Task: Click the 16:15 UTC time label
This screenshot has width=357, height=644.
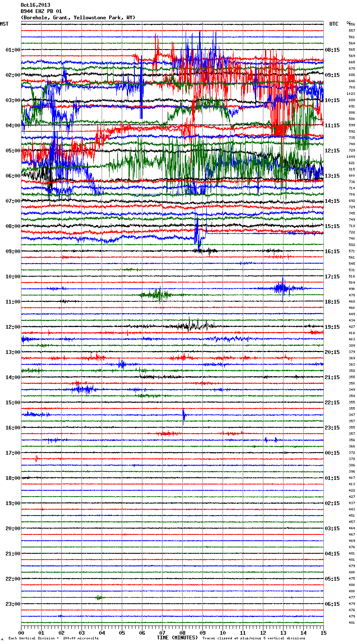Action: (x=332, y=251)
